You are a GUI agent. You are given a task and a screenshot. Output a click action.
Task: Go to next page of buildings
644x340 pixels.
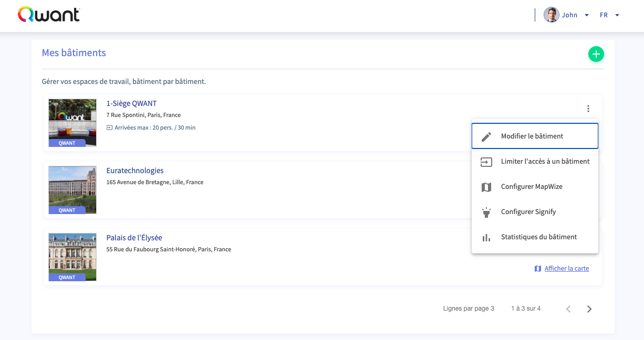tap(589, 309)
